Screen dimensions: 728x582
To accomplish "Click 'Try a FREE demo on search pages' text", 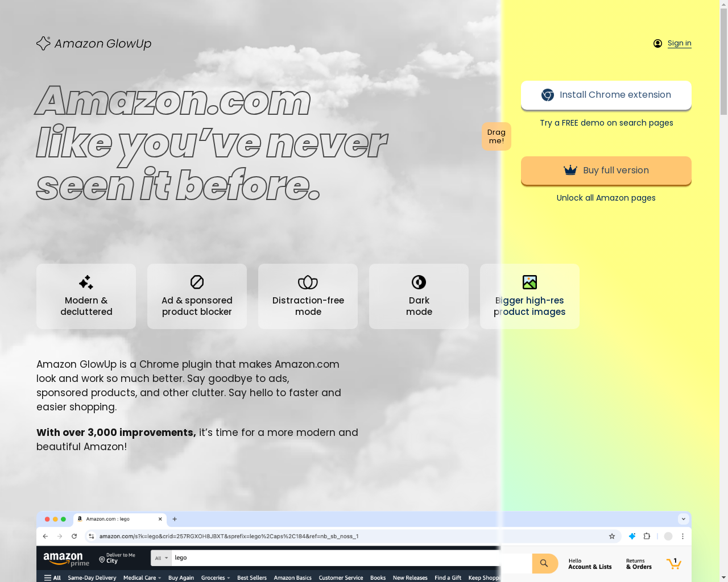I will point(606,123).
